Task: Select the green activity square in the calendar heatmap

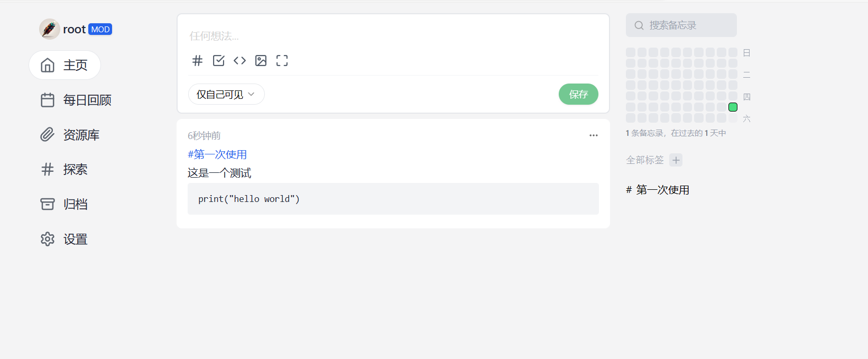Action: [733, 107]
